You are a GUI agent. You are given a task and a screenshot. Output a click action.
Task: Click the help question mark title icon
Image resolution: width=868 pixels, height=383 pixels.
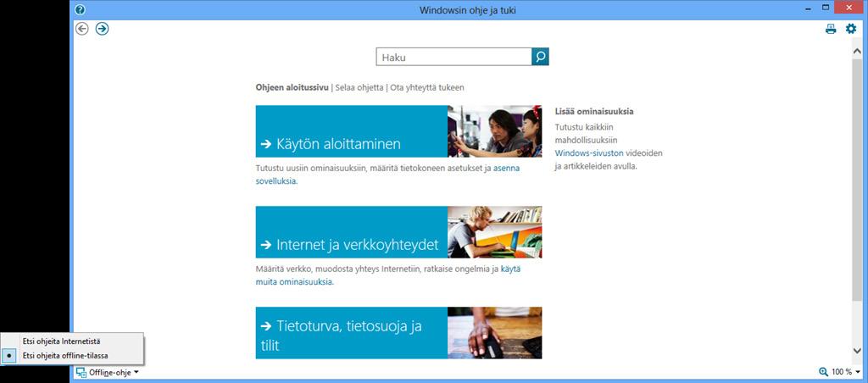point(80,10)
